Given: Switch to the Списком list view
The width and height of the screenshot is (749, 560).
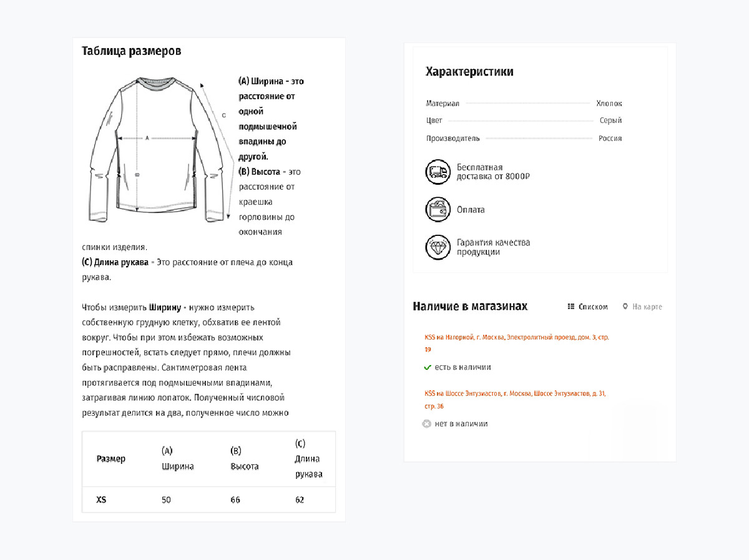Looking at the screenshot, I should tap(592, 307).
